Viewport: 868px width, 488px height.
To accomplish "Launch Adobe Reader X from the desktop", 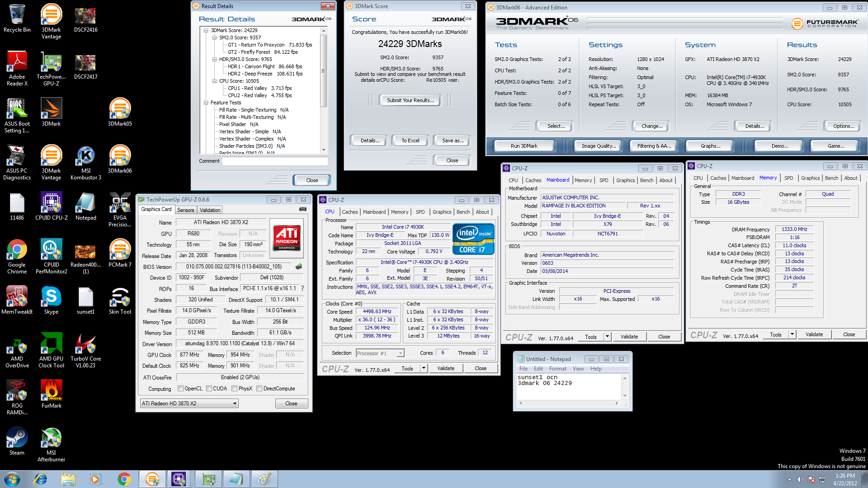I will coord(17,69).
